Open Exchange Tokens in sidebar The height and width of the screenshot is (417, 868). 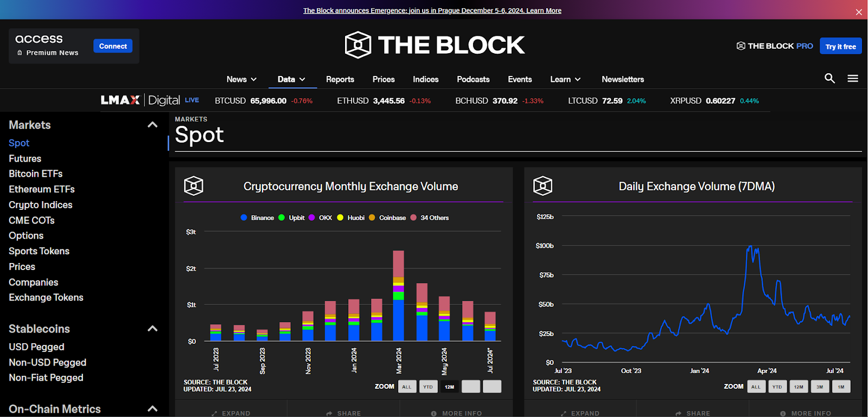(x=46, y=298)
